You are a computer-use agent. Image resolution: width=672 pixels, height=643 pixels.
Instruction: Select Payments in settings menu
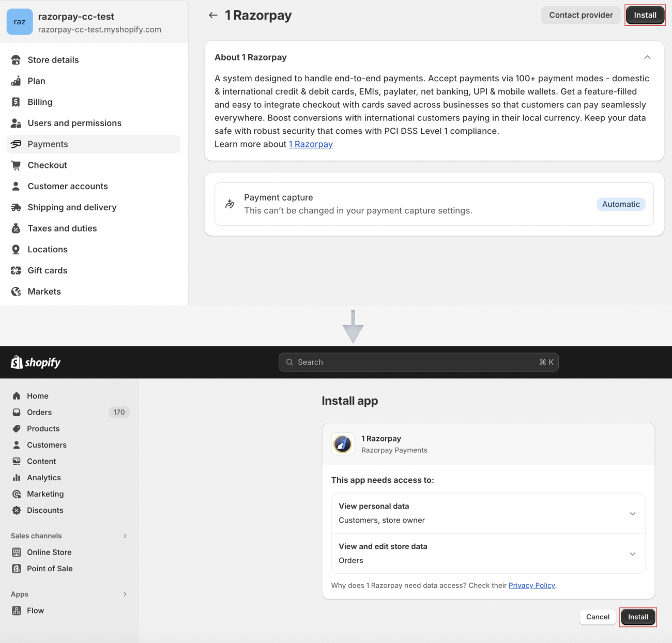(x=94, y=144)
